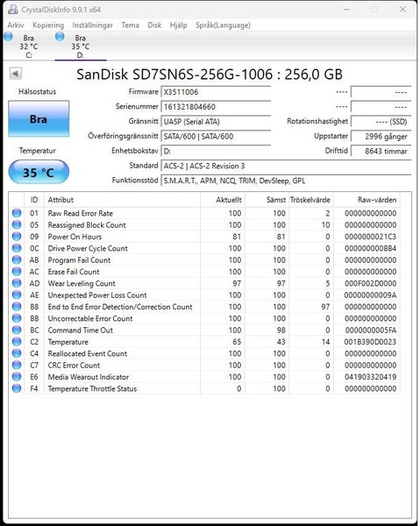Select the blue status orb for drive D:

[x=60, y=37]
